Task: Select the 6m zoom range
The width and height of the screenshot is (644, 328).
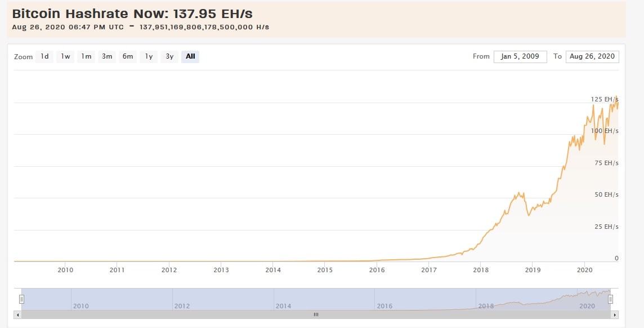Action: pos(128,57)
